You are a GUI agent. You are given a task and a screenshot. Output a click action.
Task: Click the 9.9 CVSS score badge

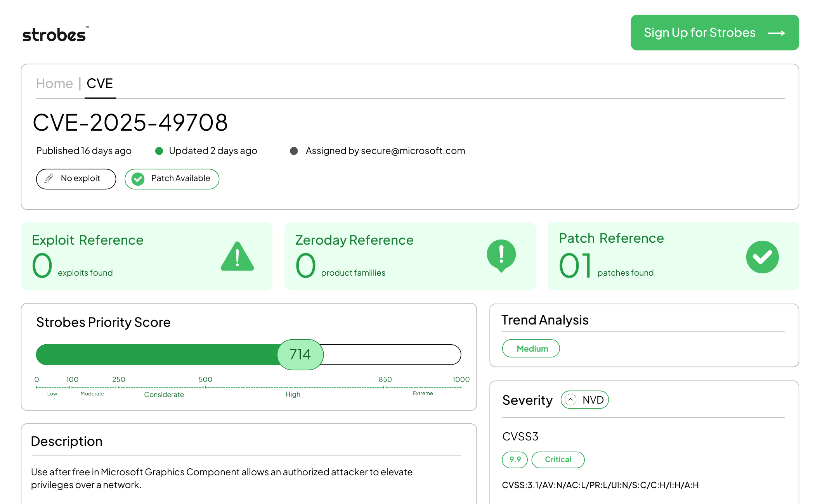[515, 459]
